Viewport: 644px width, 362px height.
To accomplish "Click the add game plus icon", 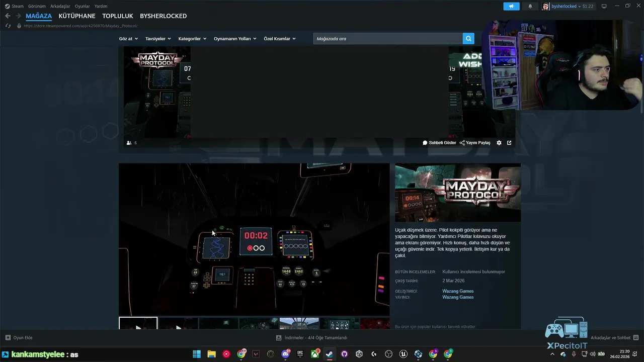I will pos(8,338).
